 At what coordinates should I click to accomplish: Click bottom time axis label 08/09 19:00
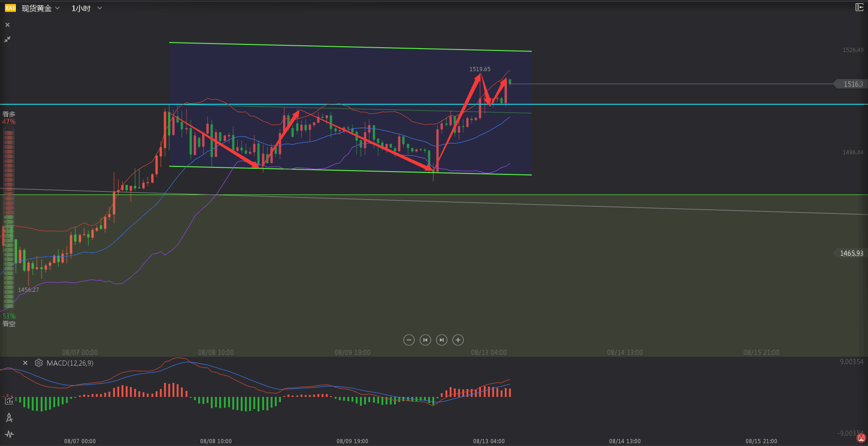[x=352, y=441]
